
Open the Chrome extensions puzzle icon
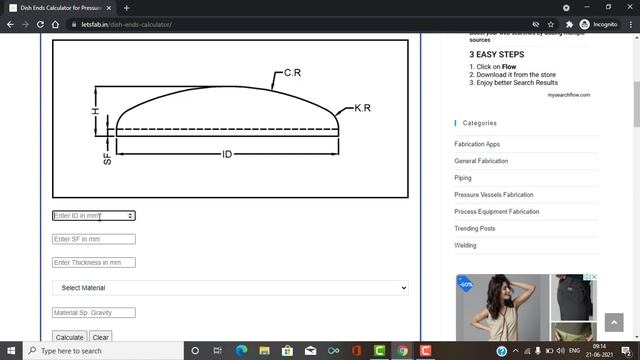[569, 24]
